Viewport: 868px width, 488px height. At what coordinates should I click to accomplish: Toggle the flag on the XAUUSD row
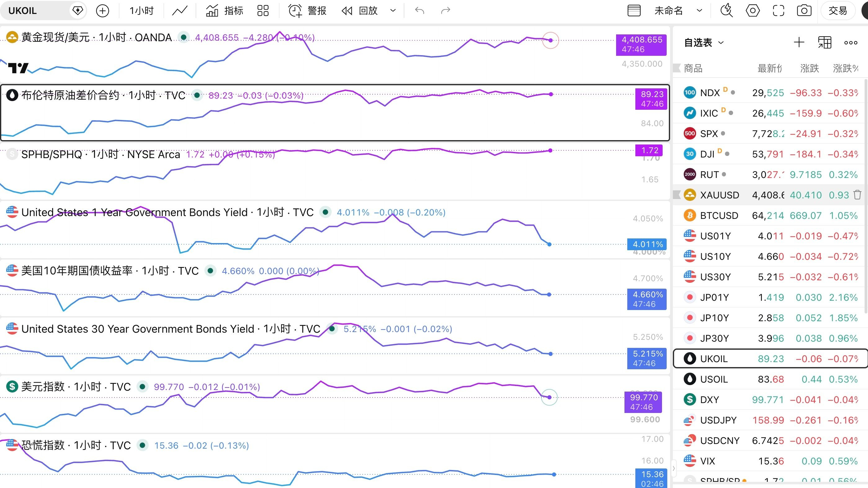click(x=677, y=195)
